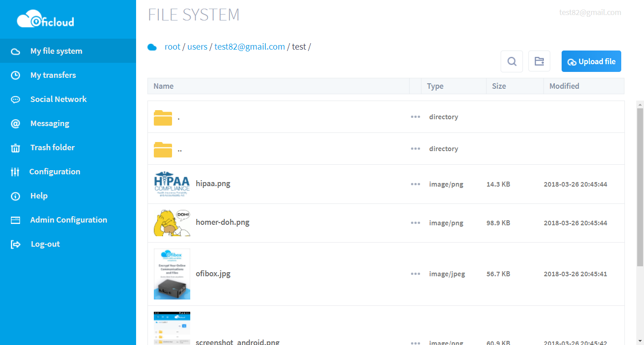Click the scrollbar down arrow

[640, 340]
